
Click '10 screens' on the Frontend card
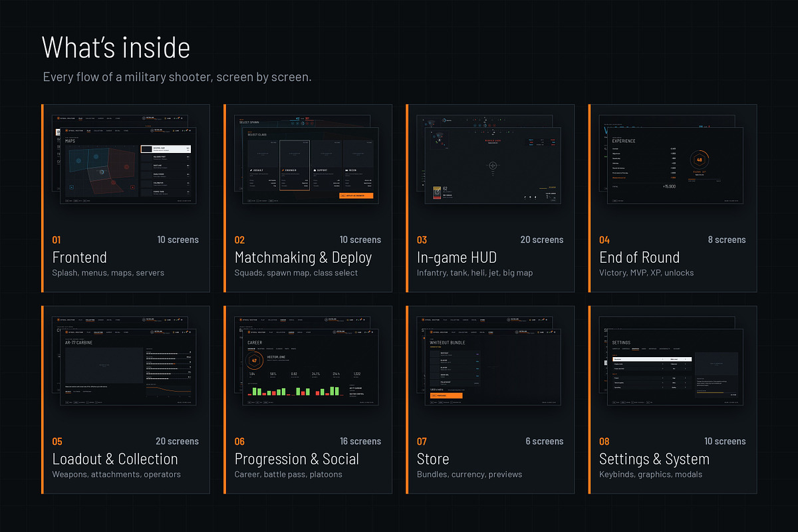point(178,239)
